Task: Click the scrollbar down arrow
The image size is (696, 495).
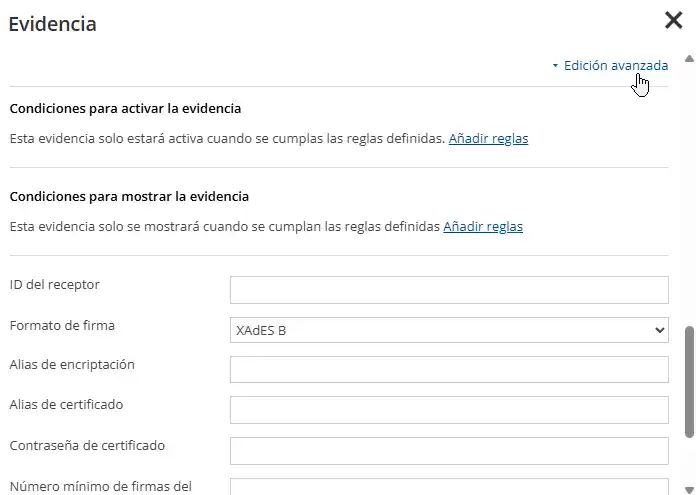Action: point(689,489)
